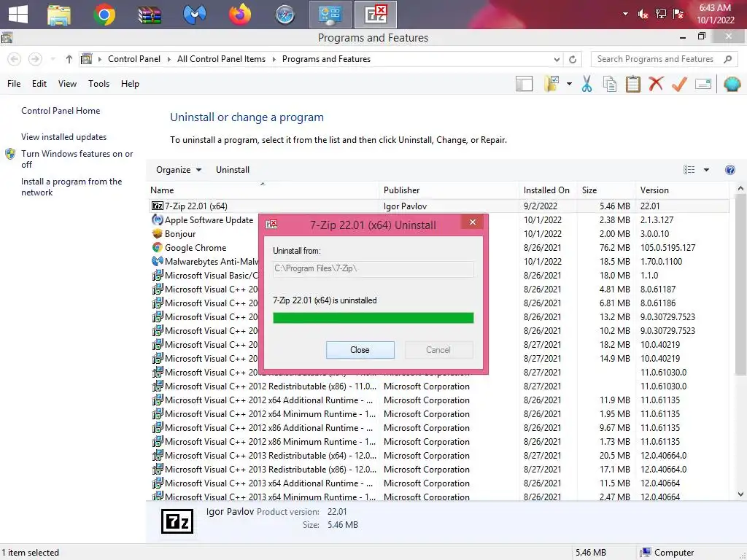Screen dimensions: 747x560
Task: Refresh the Programs and Features list
Action: coord(573,59)
